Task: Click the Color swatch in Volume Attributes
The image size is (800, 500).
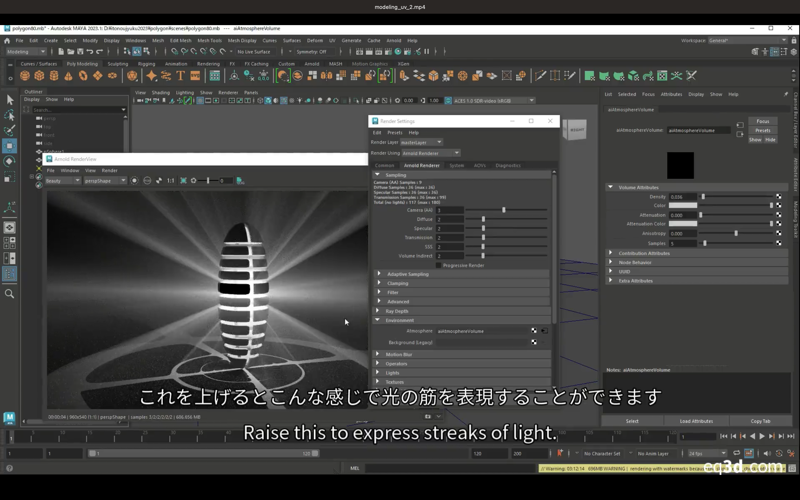Action: (x=682, y=206)
